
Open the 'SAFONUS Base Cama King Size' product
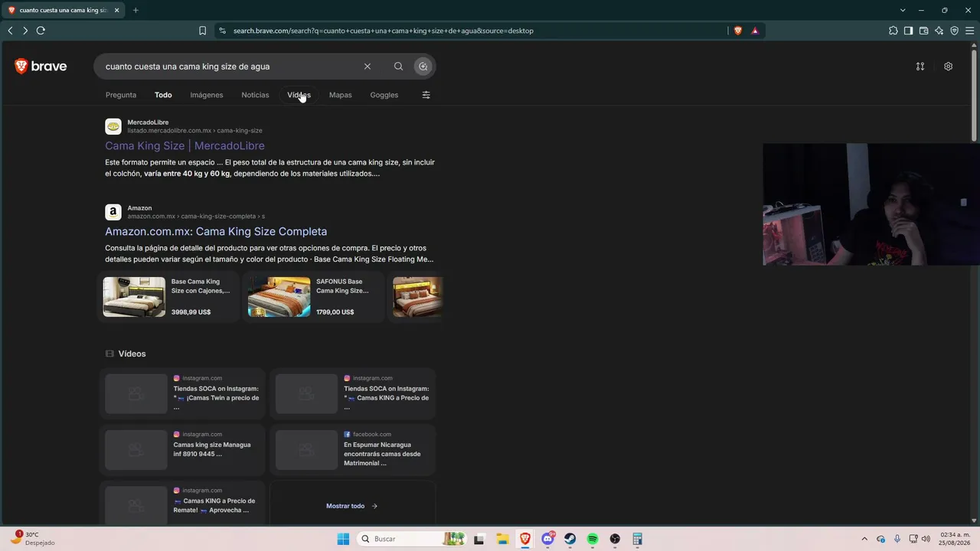click(314, 297)
